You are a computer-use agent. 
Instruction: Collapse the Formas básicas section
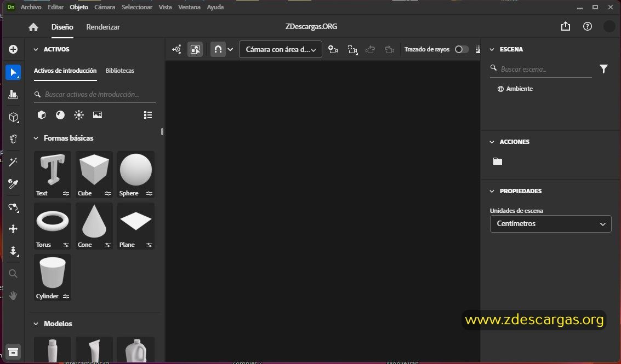pos(36,138)
